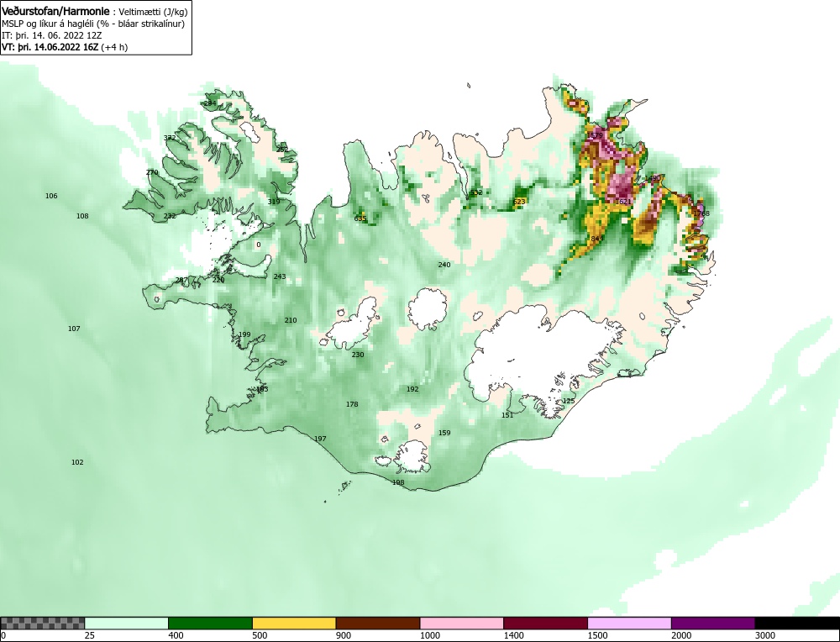
Task: Click the offshore value 102
Action: [x=77, y=462]
